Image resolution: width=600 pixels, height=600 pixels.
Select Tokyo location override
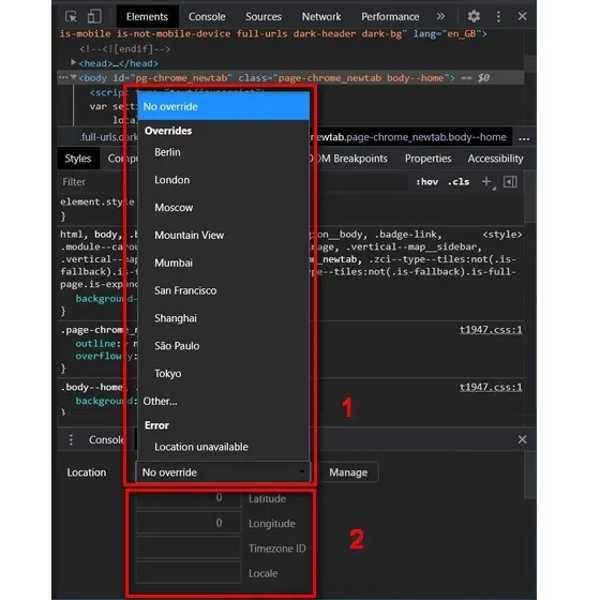coord(168,373)
